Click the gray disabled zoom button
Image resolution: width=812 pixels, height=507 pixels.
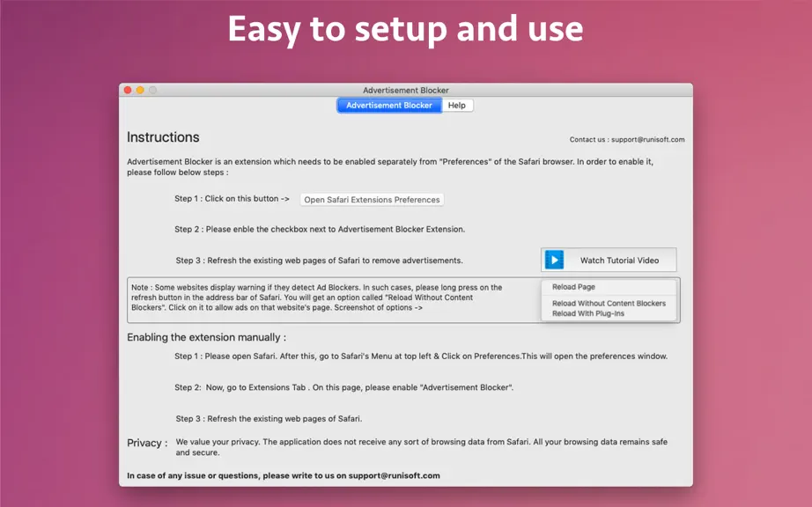[152, 90]
